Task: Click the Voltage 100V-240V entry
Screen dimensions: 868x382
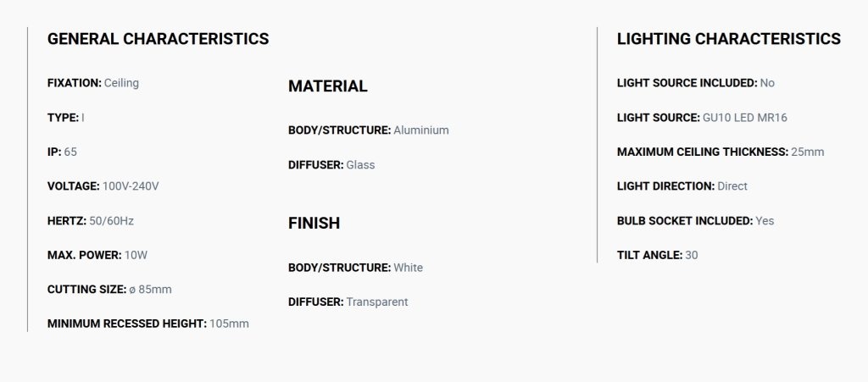Action: click(103, 186)
